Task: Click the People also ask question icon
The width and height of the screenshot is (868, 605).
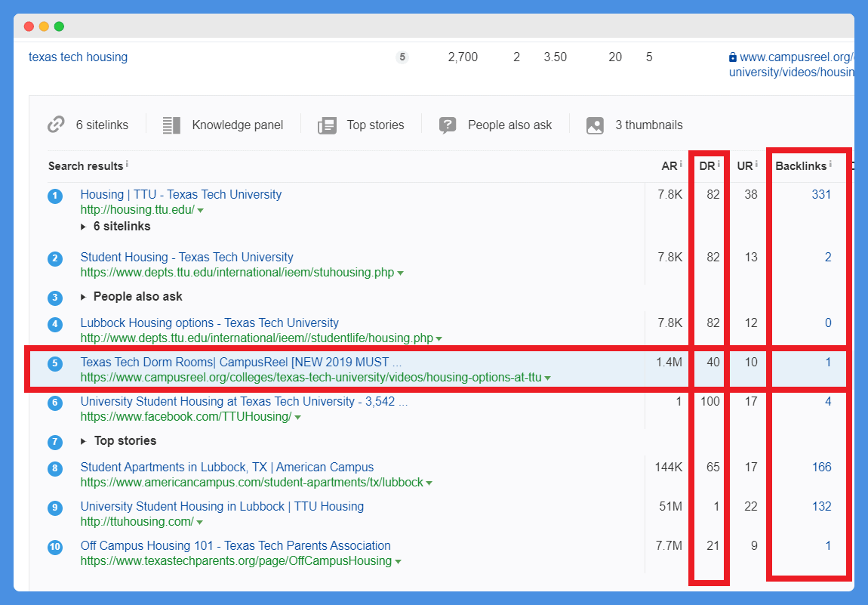Action: [448, 125]
